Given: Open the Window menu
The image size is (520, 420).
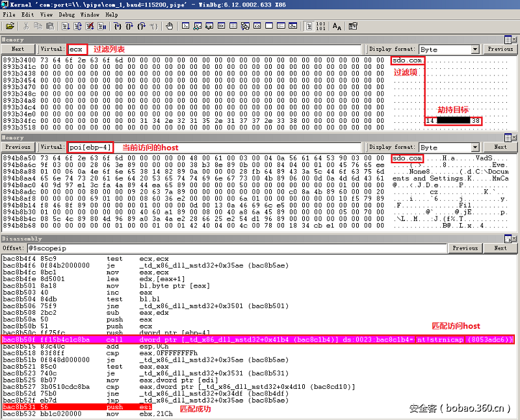Looking at the screenshot, I should click(x=90, y=14).
